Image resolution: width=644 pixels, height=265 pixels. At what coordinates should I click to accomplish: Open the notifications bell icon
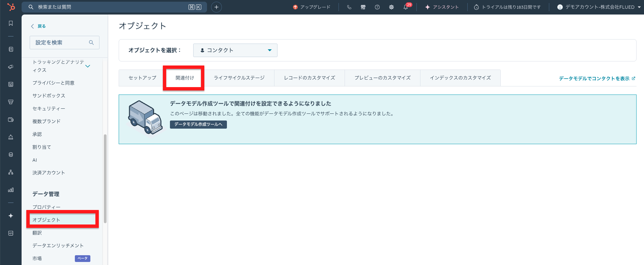[406, 7]
